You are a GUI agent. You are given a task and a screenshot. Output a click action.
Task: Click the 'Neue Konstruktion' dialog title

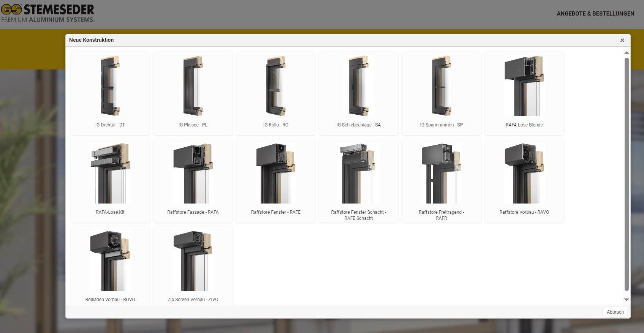click(91, 40)
